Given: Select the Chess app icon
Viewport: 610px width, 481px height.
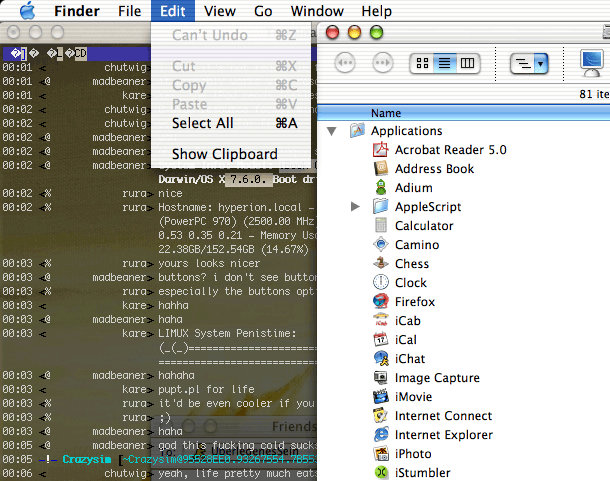Looking at the screenshot, I should (381, 263).
